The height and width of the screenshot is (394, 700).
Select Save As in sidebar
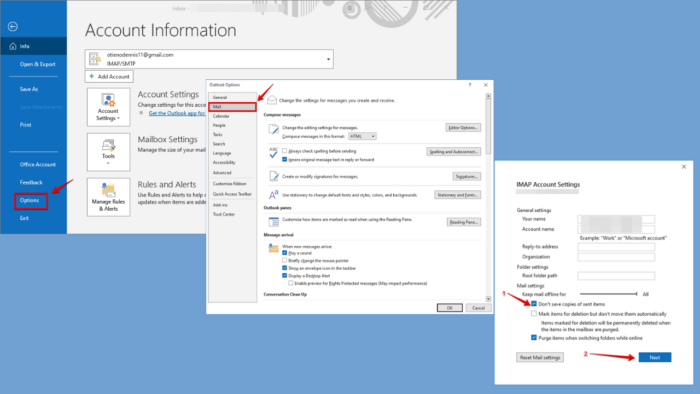point(29,89)
